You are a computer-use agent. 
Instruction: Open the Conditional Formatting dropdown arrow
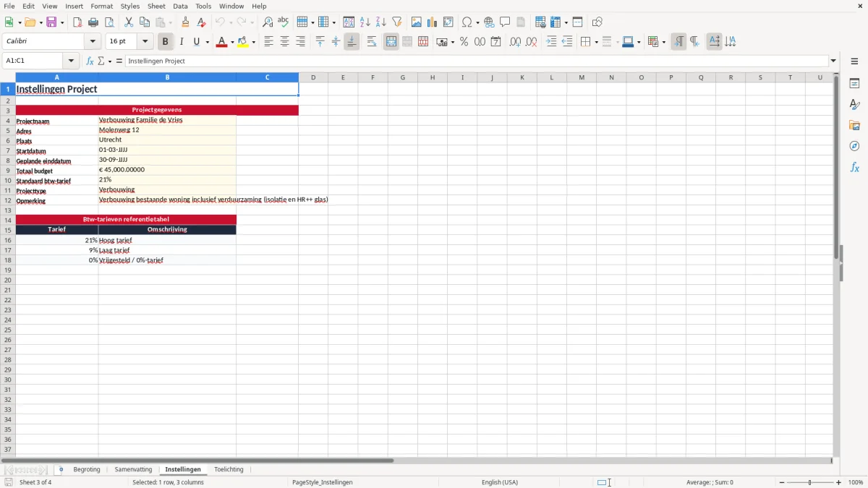coord(663,42)
